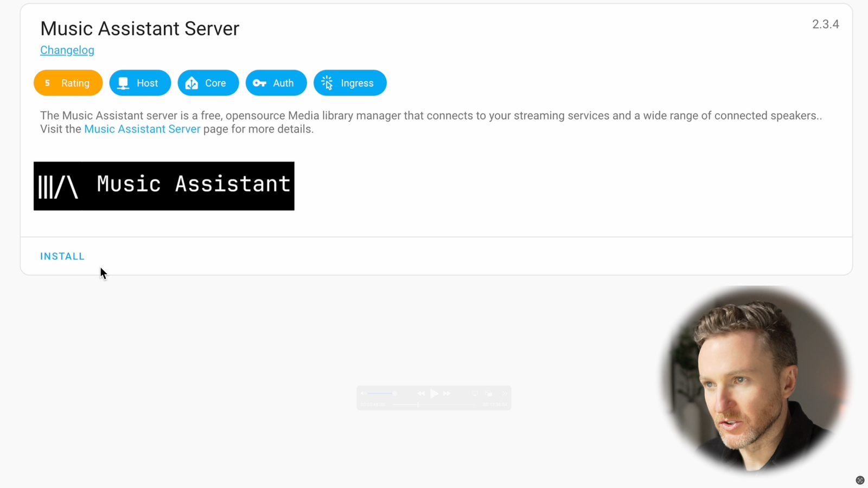This screenshot has width=868, height=488.
Task: Enable picture-in-picture mode on the player
Action: coord(489,394)
